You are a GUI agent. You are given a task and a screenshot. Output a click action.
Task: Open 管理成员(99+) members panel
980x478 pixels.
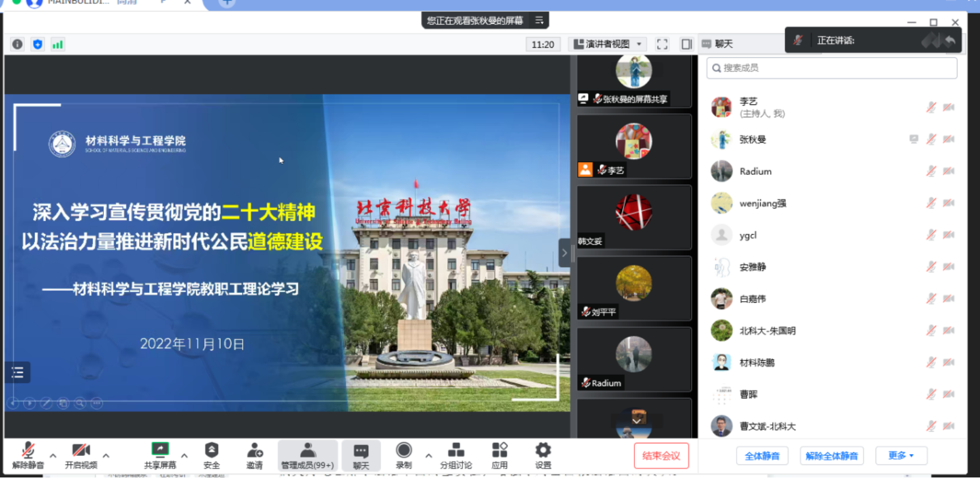pyautogui.click(x=308, y=456)
